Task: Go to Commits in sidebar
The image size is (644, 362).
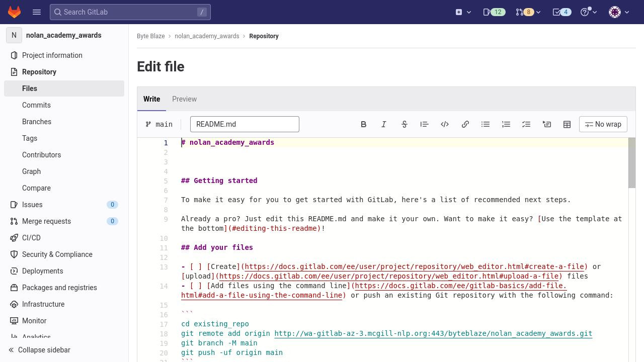Action: click(64, 105)
